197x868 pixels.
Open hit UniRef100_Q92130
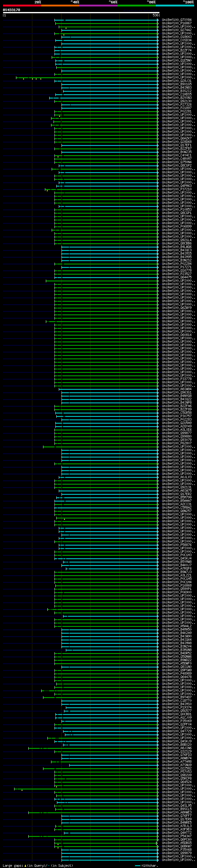(177, 101)
